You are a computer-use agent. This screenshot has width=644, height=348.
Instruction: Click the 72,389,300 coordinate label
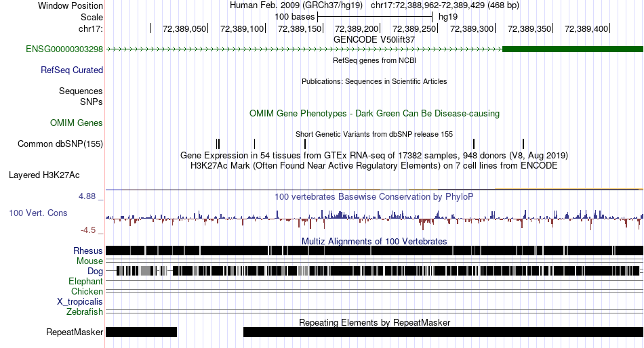coord(472,28)
